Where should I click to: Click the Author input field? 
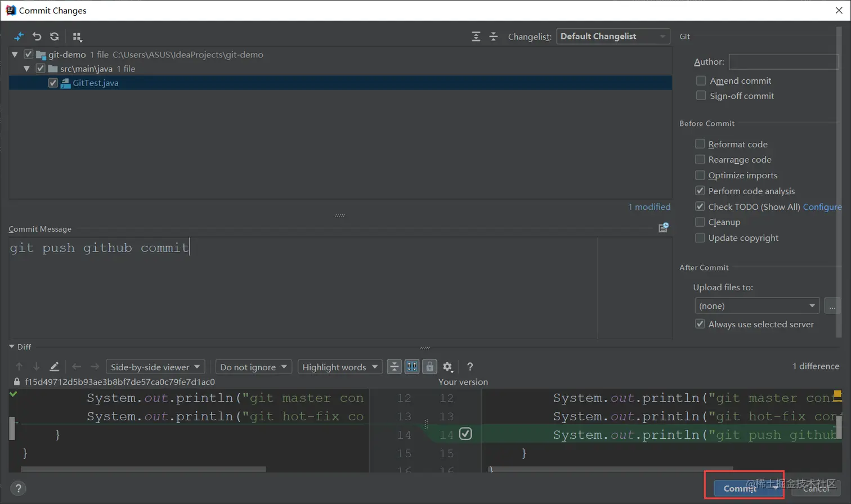point(783,61)
